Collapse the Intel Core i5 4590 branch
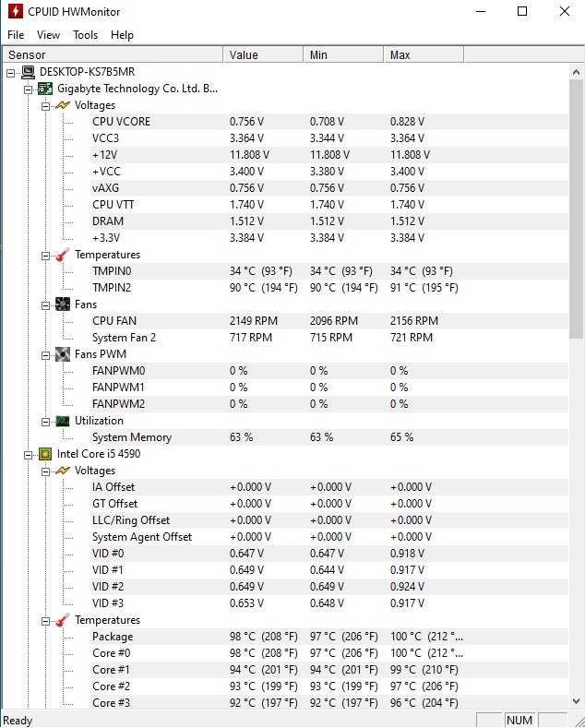This screenshot has height=728, width=585. pos(28,455)
